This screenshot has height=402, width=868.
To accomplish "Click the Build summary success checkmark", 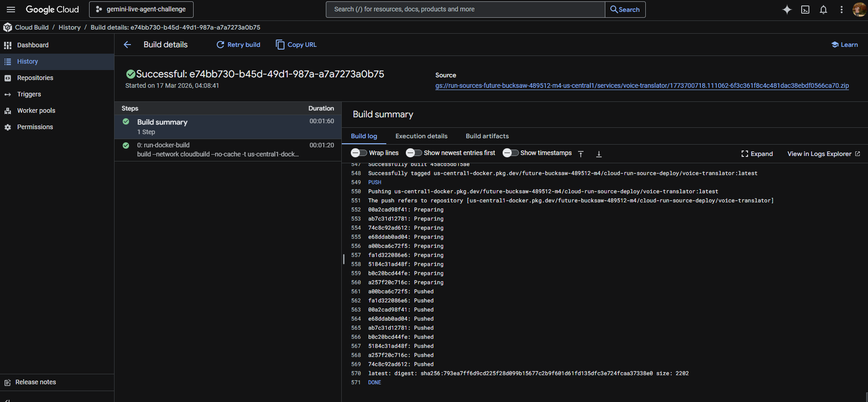I will (x=126, y=121).
